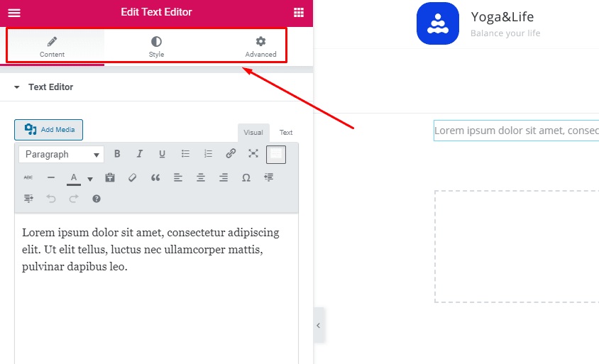This screenshot has height=364, width=599.
Task: Toggle strikethrough formatting
Action: [x=28, y=177]
